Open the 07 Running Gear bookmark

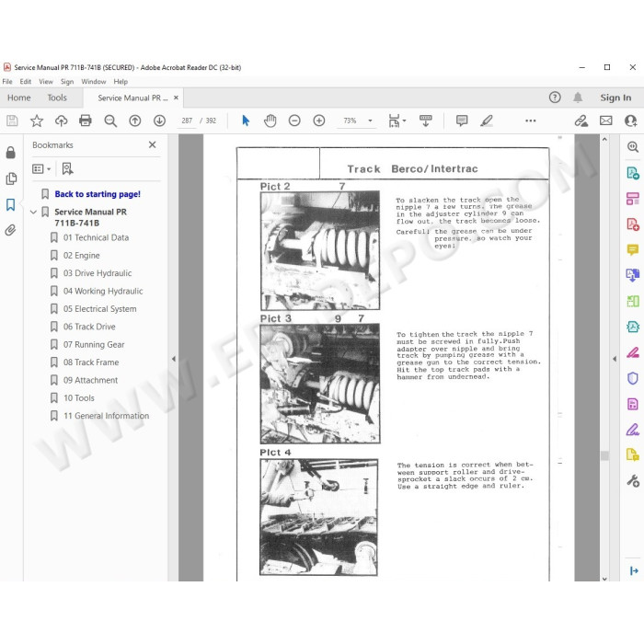click(94, 345)
